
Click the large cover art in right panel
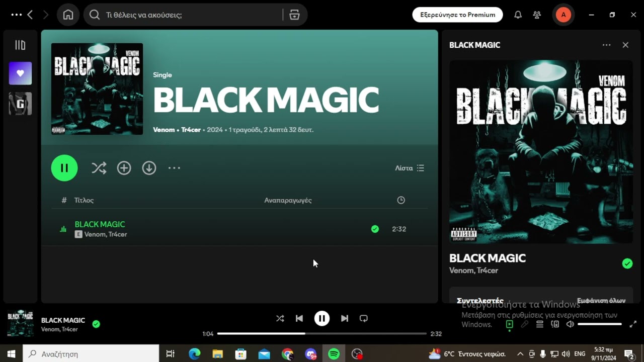541,152
